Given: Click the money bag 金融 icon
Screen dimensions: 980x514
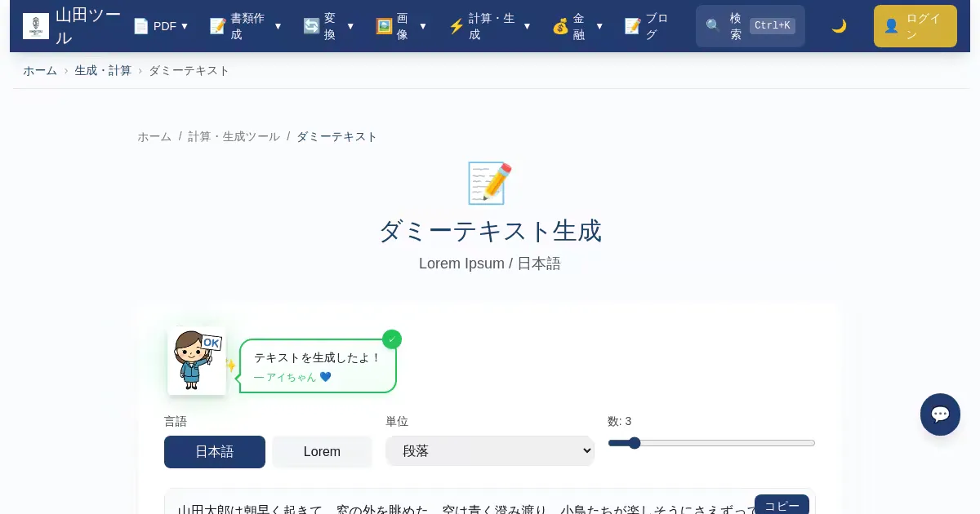Looking at the screenshot, I should pos(560,26).
